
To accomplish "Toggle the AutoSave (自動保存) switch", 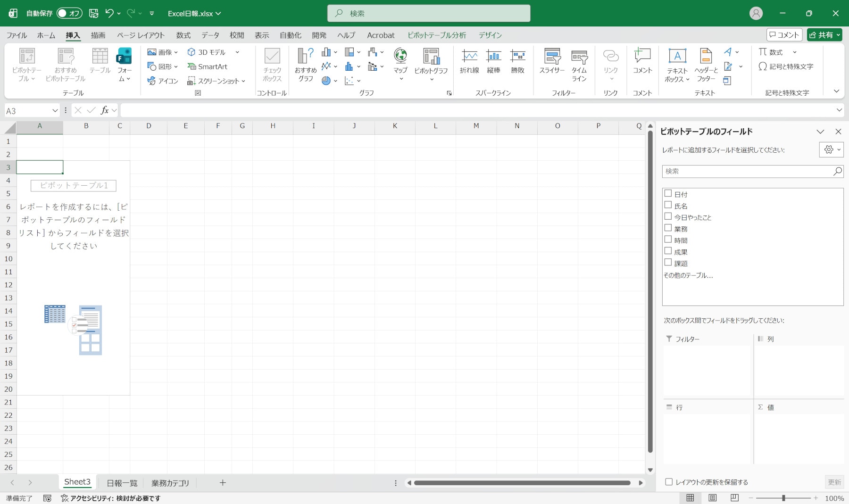I will click(x=69, y=13).
